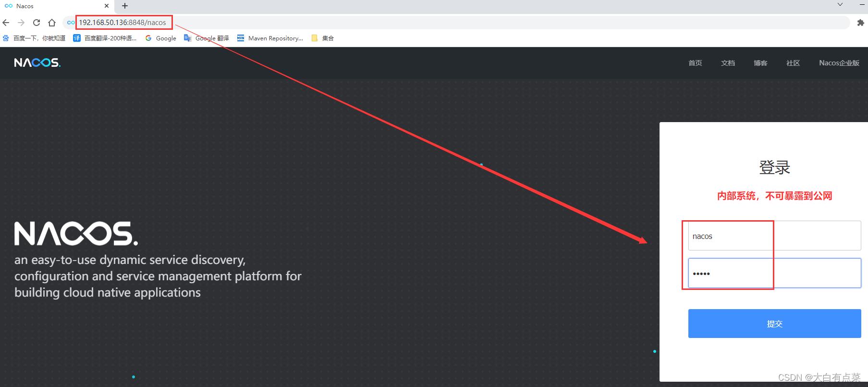Click the large NACOS hero logo
This screenshot has height=387, width=868.
pyautogui.click(x=76, y=234)
